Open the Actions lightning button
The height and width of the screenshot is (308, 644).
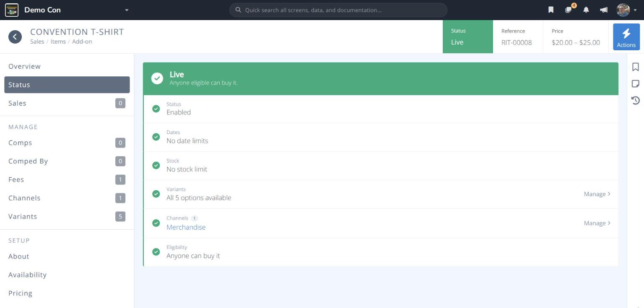tap(626, 37)
